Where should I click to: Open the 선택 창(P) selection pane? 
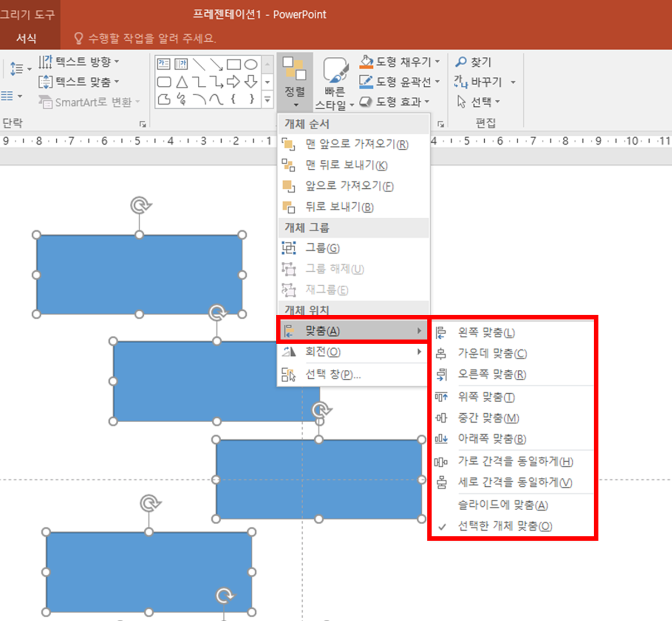(x=353, y=375)
